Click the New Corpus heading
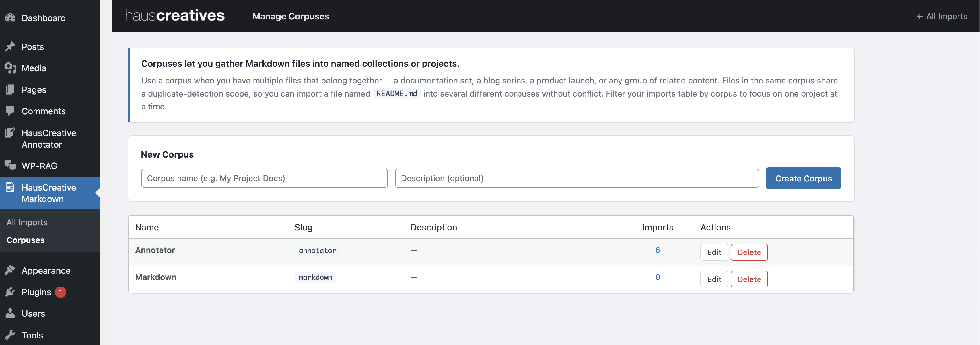 point(167,154)
